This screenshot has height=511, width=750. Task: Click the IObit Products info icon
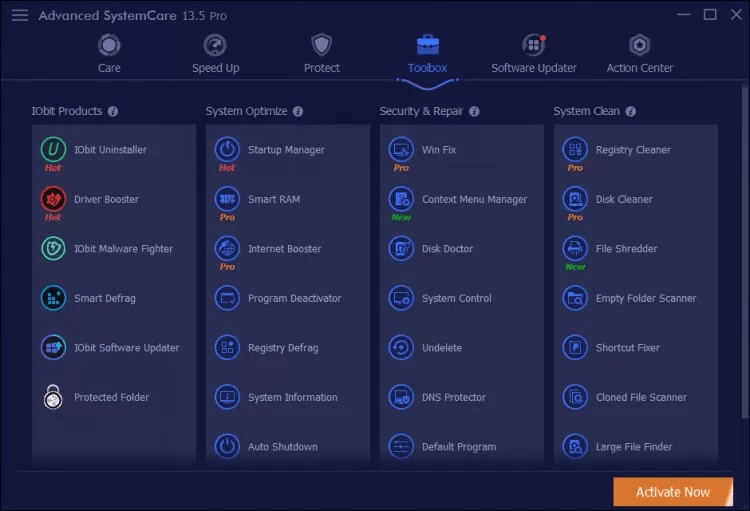coord(113,111)
